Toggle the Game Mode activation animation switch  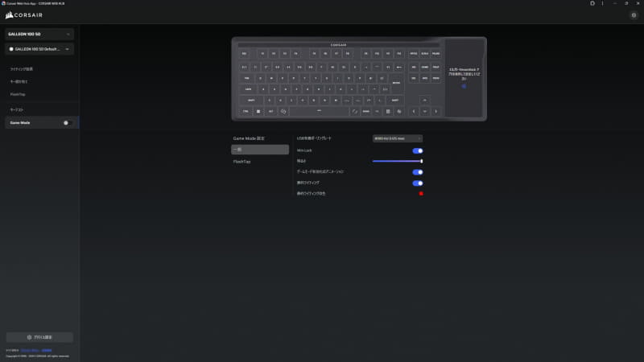point(418,172)
